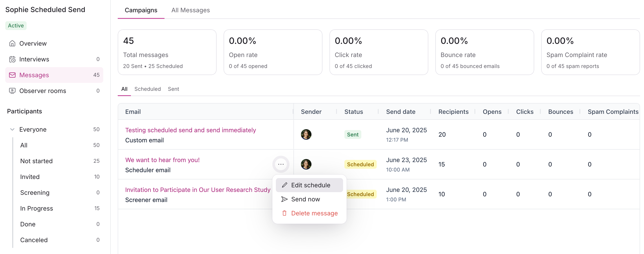The image size is (644, 254).
Task: Select Not started participants filter
Action: pos(36,161)
